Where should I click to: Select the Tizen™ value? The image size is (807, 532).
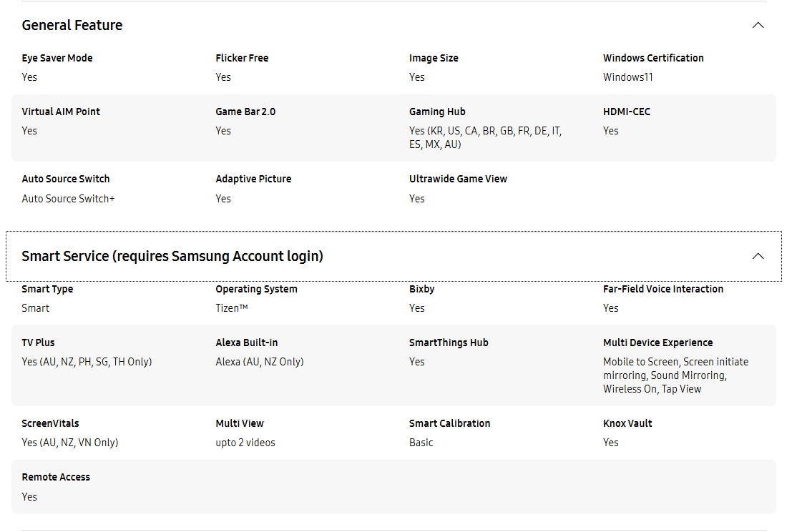tap(232, 308)
